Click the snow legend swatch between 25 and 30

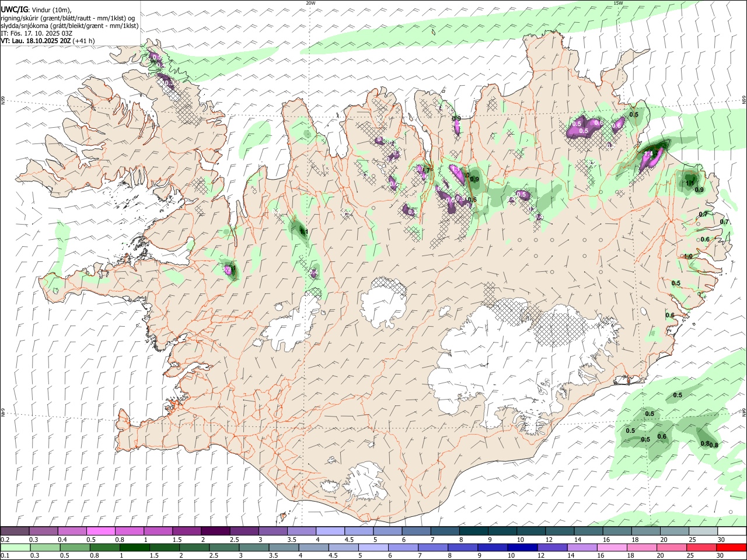(703, 531)
